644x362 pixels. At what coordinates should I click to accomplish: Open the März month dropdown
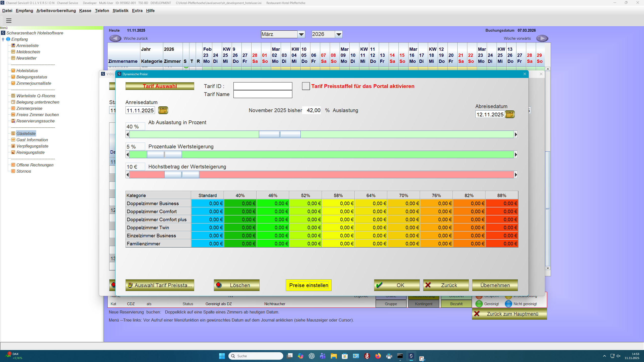(301, 34)
